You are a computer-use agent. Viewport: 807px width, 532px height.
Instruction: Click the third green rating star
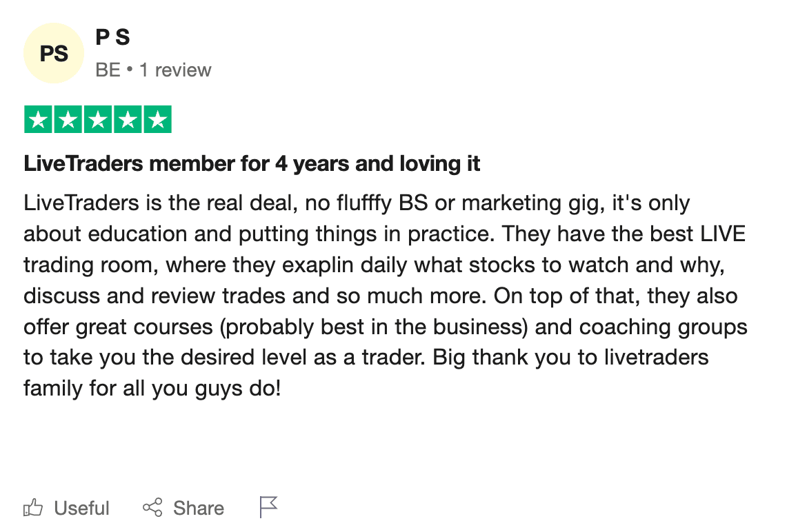pos(98,120)
